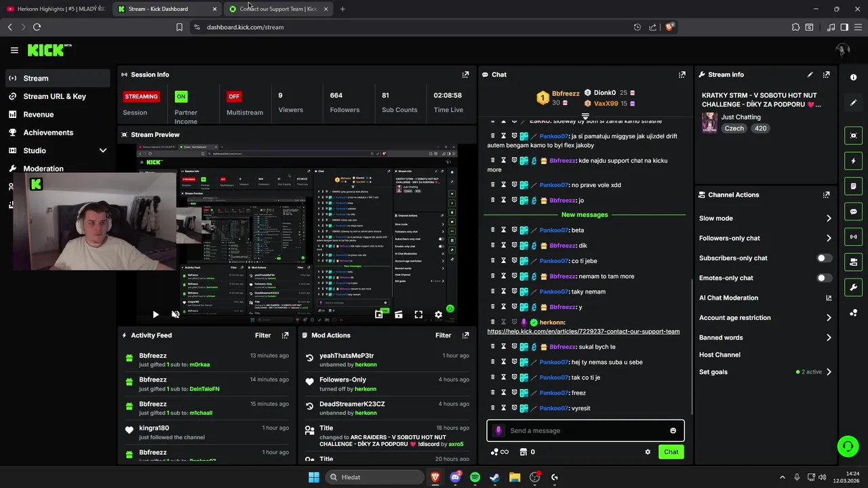
Task: Expand Banned words settings
Action: (828, 338)
